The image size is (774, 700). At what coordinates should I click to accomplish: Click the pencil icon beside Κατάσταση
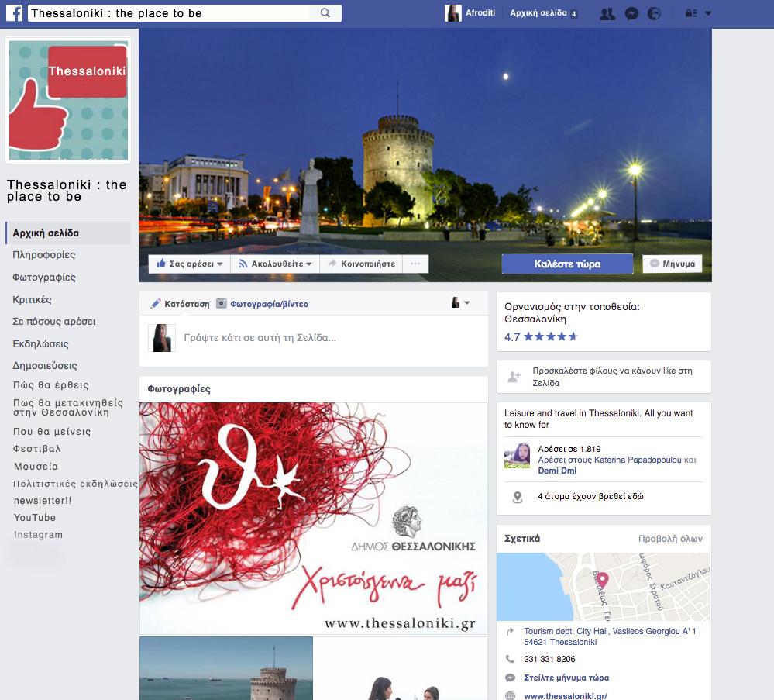pos(156,304)
